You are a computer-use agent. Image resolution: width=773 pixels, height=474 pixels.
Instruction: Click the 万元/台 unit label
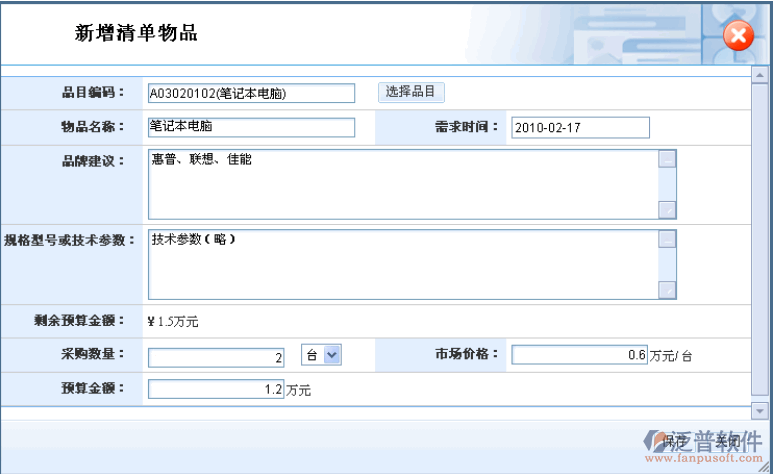click(x=671, y=356)
